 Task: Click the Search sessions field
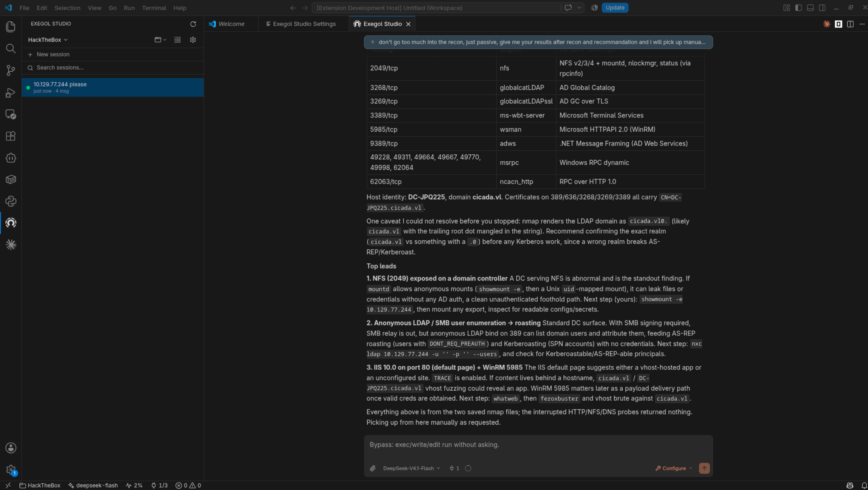(113, 68)
